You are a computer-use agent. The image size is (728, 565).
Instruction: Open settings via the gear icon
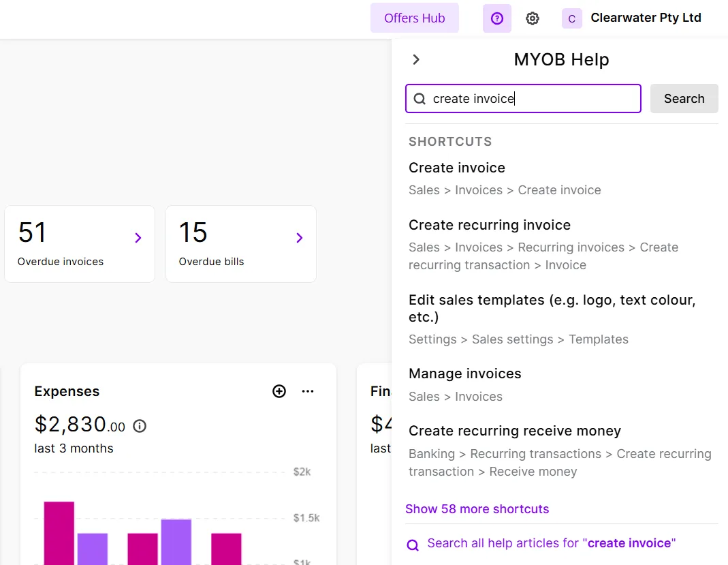[532, 18]
